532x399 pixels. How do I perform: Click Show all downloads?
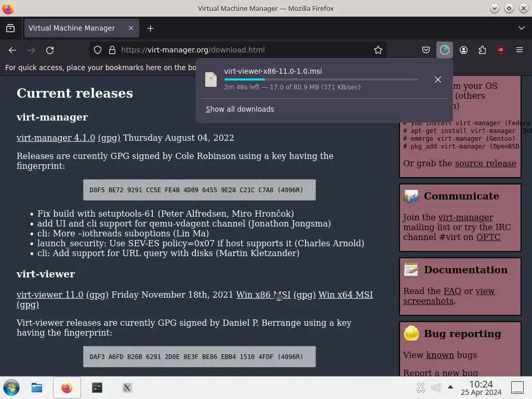click(240, 109)
